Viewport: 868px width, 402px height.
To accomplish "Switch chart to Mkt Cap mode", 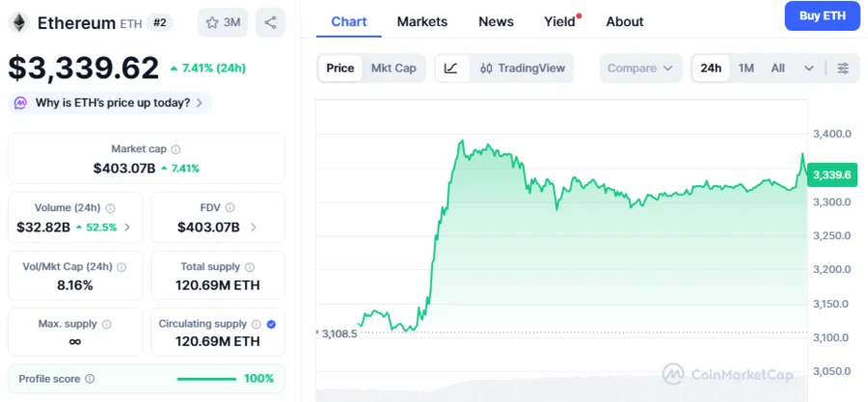I will [x=393, y=68].
